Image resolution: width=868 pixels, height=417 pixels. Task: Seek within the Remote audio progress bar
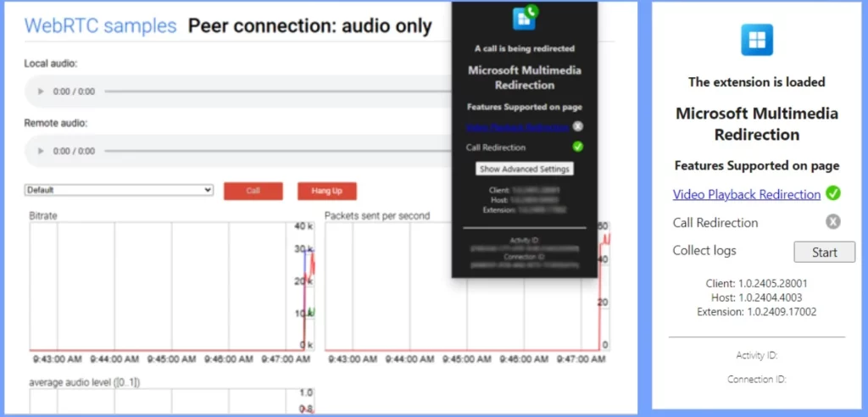pyautogui.click(x=278, y=151)
